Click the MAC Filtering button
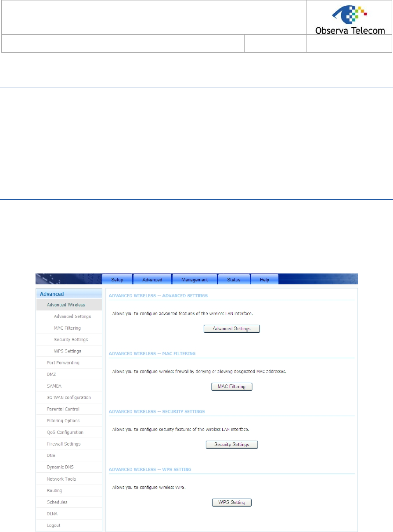Image resolution: width=393 pixels, height=532 pixels. pyautogui.click(x=232, y=387)
